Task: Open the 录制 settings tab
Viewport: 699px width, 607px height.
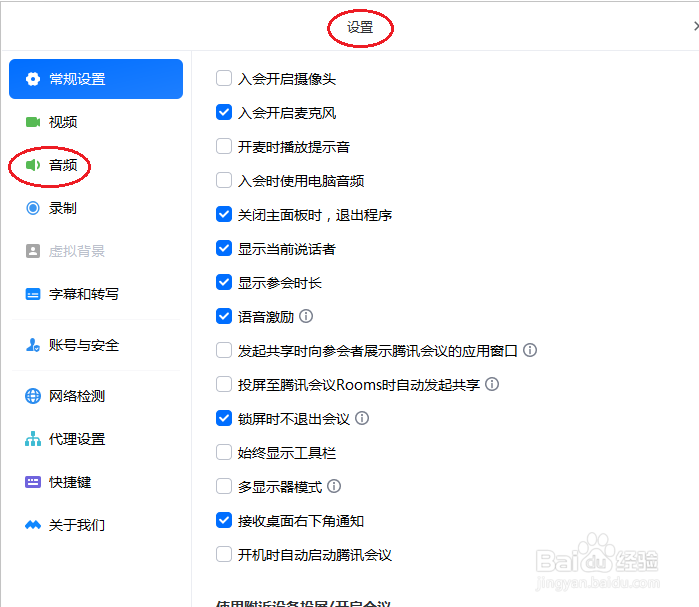Action: [96, 208]
